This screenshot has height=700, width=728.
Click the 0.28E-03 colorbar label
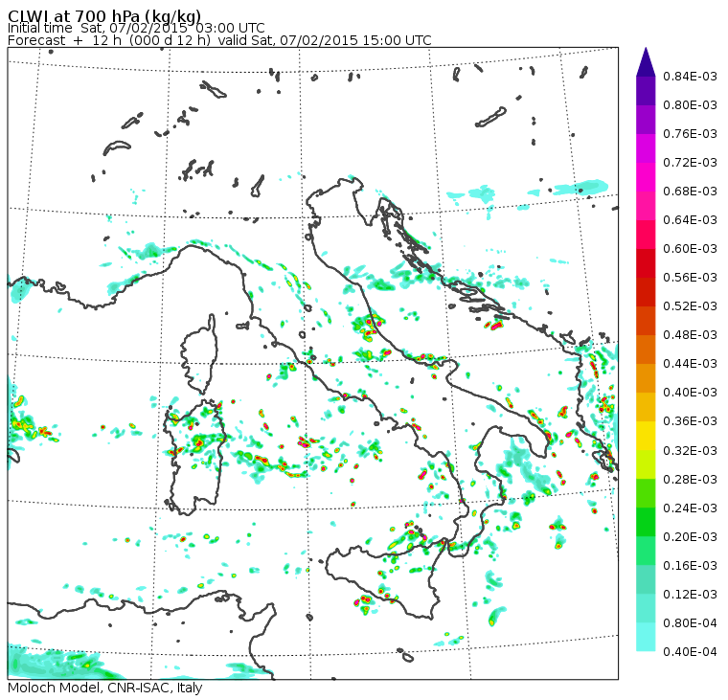tap(690, 480)
